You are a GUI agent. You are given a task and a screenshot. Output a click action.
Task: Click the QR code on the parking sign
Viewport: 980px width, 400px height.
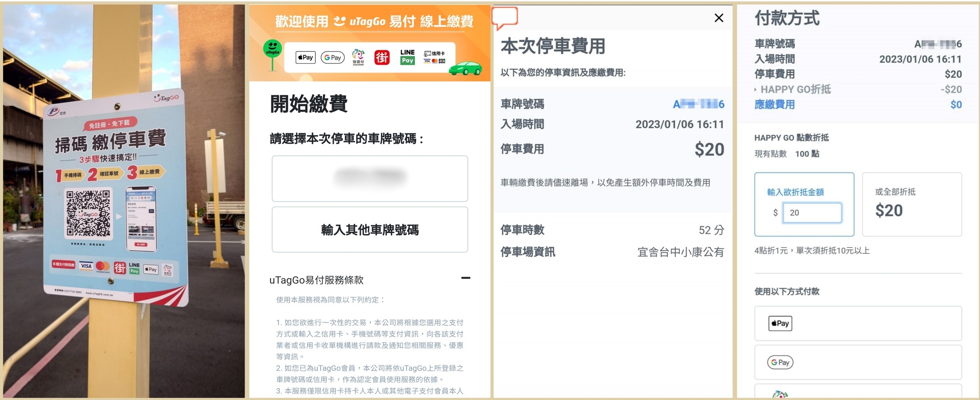(x=88, y=213)
